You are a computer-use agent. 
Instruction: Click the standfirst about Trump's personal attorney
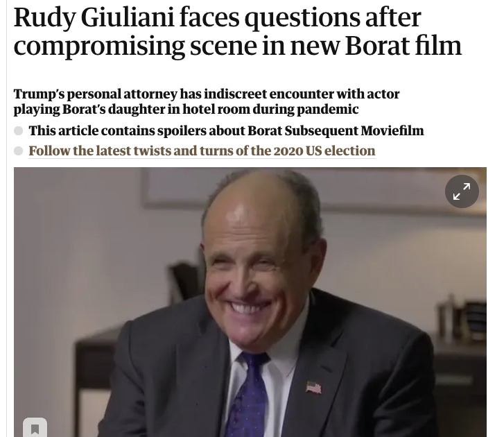207,101
